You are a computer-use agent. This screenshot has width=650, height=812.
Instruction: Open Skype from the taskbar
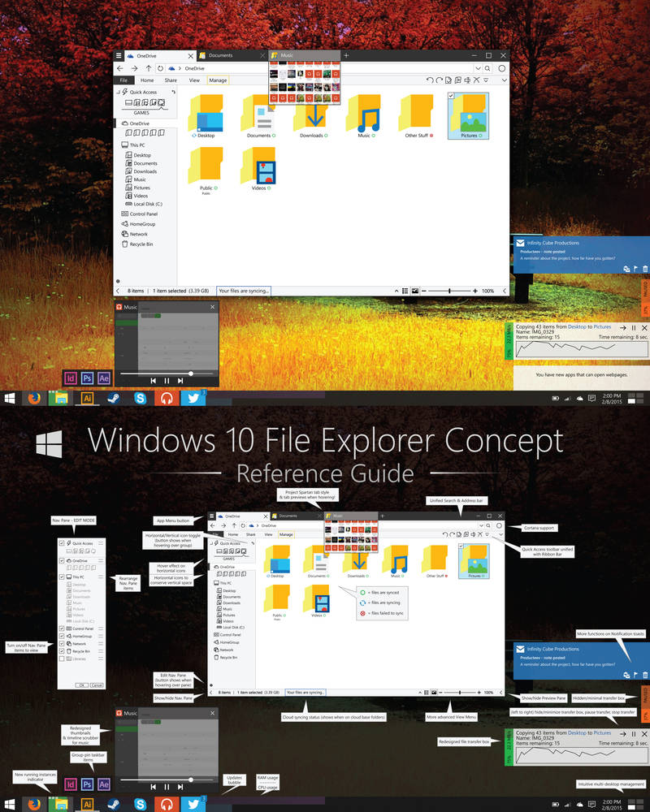click(140, 398)
